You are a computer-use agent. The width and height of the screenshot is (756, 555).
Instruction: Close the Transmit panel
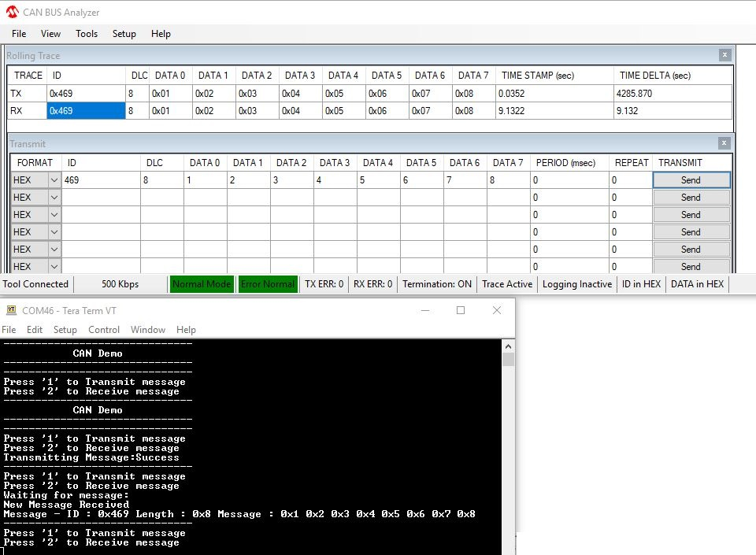click(724, 143)
